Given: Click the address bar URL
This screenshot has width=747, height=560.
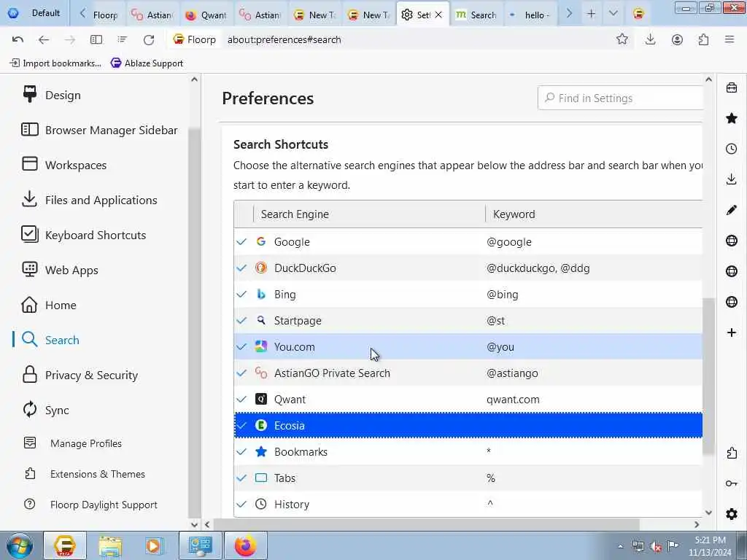Looking at the screenshot, I should 284,39.
